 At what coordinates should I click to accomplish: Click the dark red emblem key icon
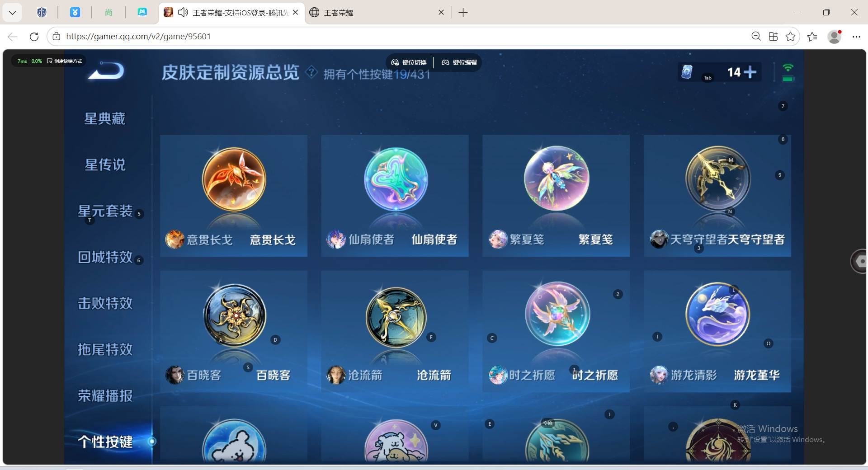(x=718, y=441)
